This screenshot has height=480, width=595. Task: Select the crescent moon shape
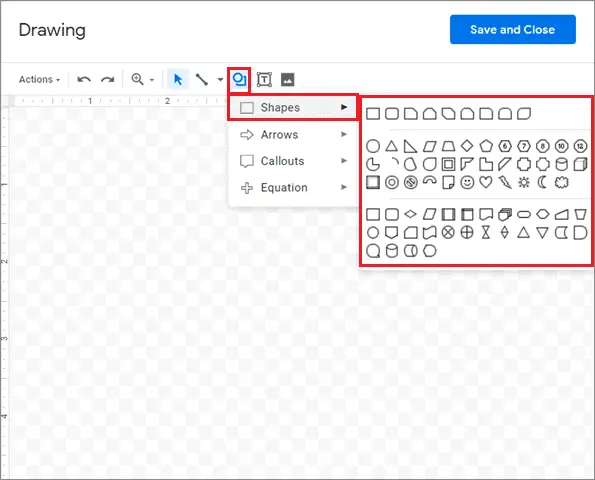pos(543,183)
